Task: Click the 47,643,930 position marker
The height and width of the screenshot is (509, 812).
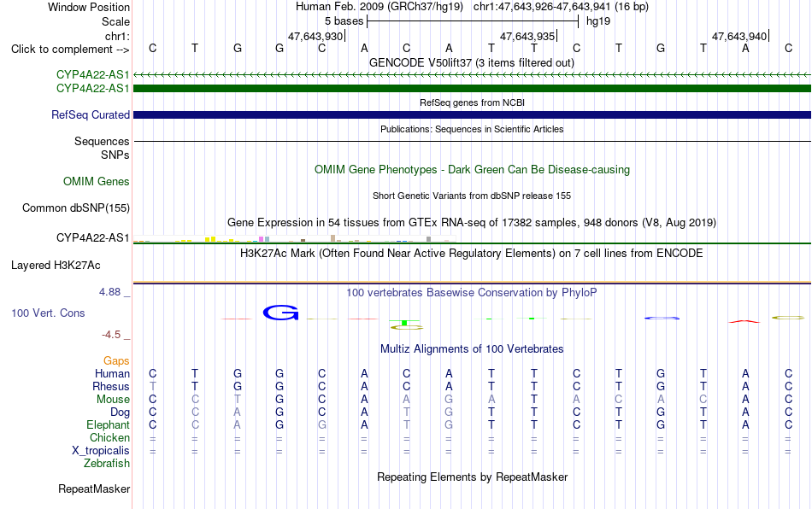Action: click(x=316, y=36)
